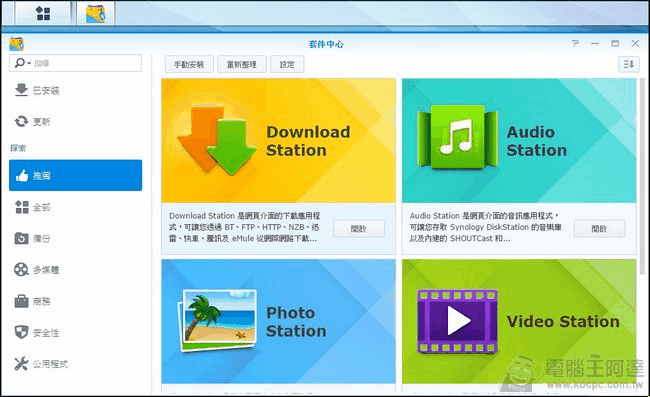Click the Video Station film play icon
This screenshot has height=397, width=650.
(x=458, y=321)
